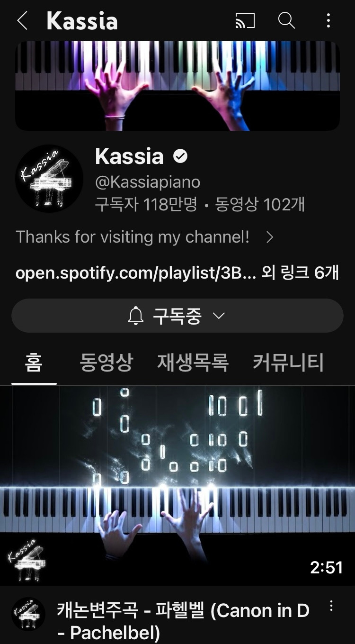Open the 커뮤니티 tab
This screenshot has height=644, width=355.
[288, 363]
